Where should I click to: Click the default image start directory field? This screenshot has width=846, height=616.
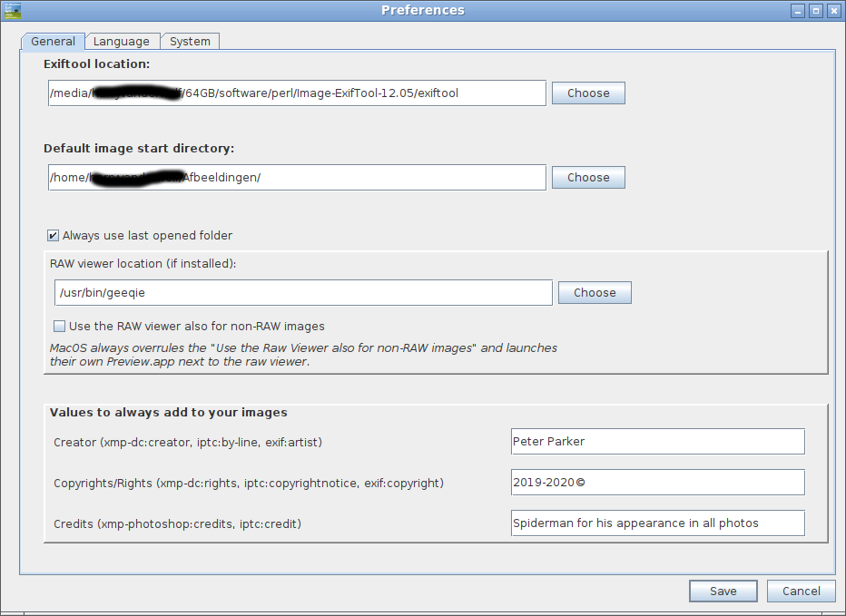298,178
